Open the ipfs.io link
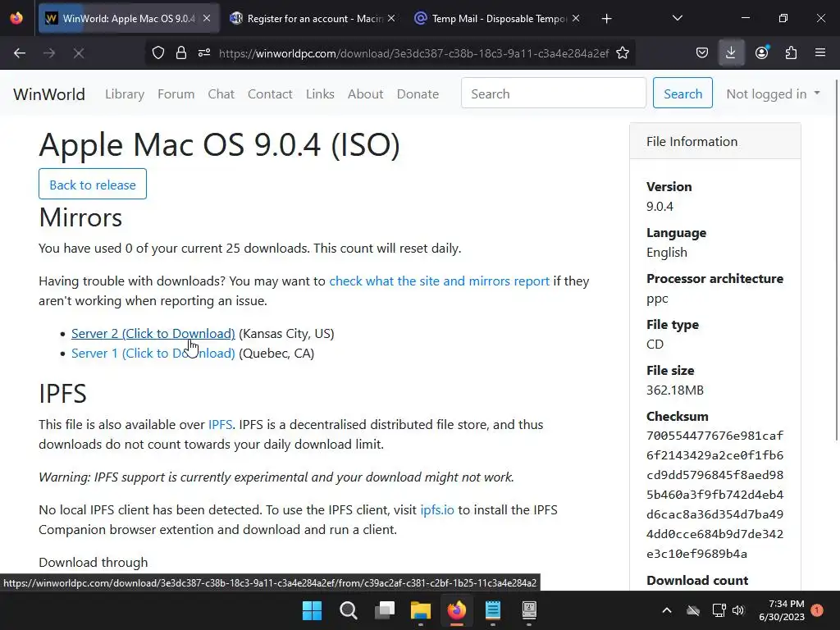Screen dimensions: 840x630 437,510
